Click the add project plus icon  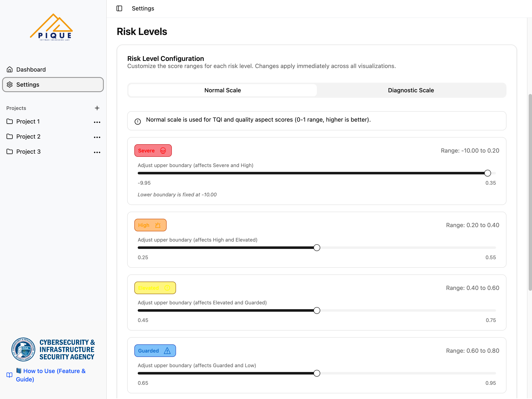97,108
